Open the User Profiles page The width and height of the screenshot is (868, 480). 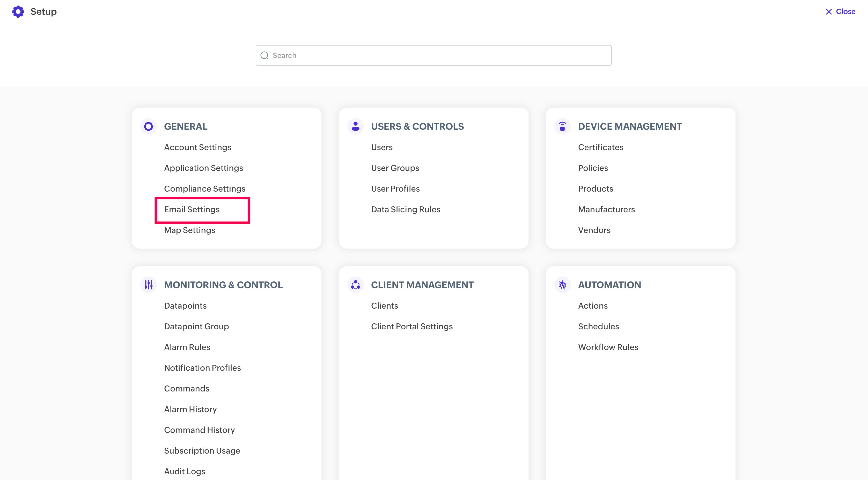pos(395,189)
